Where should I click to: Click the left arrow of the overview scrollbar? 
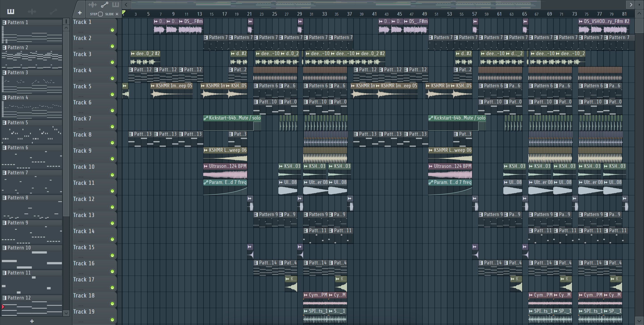(x=126, y=4)
